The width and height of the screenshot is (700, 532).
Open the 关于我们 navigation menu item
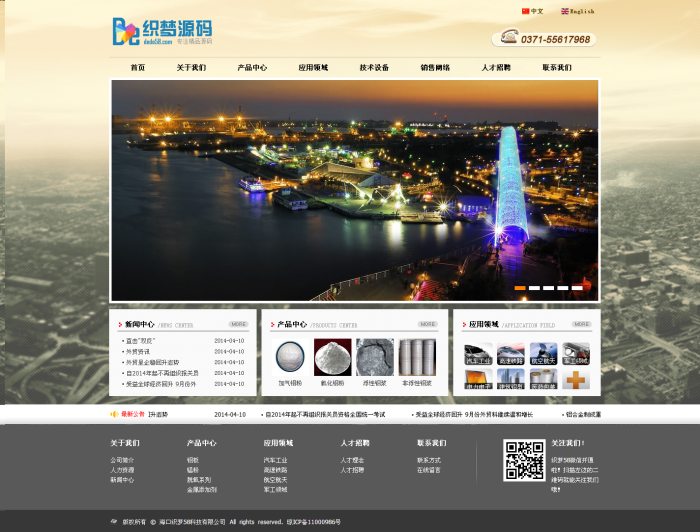[x=191, y=67]
